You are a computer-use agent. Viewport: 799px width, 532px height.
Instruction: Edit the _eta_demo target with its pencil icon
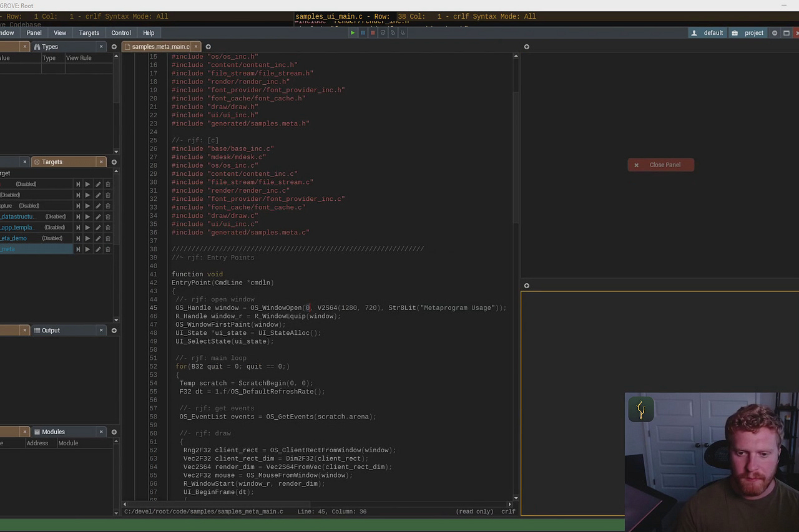(97, 238)
